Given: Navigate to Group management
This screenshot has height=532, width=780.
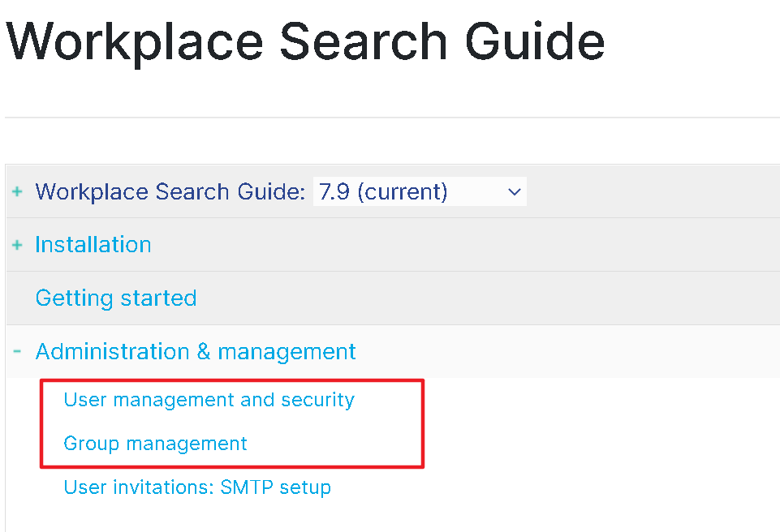Looking at the screenshot, I should click(x=155, y=444).
